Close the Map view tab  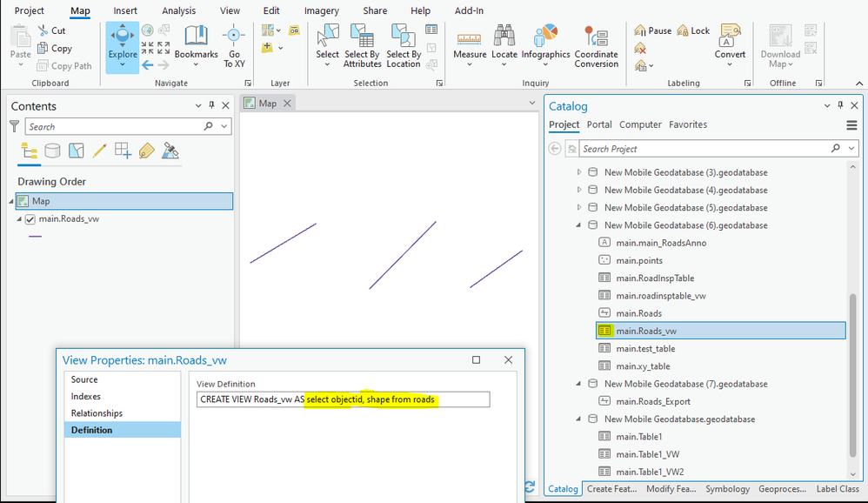(287, 103)
